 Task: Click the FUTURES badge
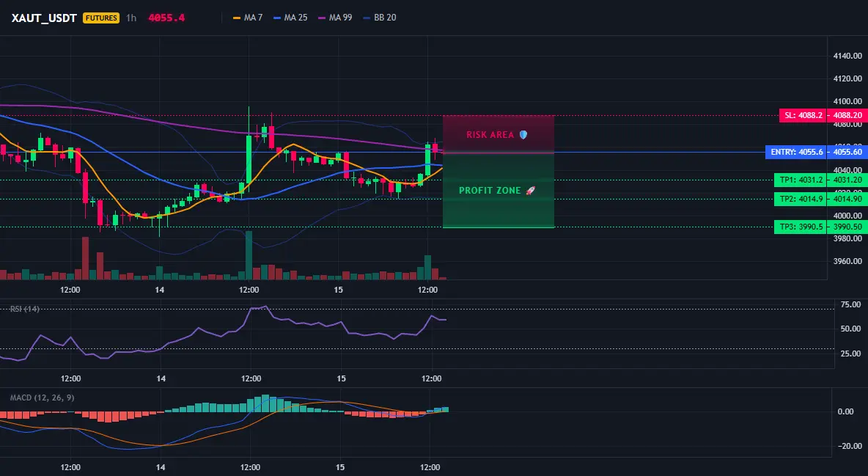100,18
